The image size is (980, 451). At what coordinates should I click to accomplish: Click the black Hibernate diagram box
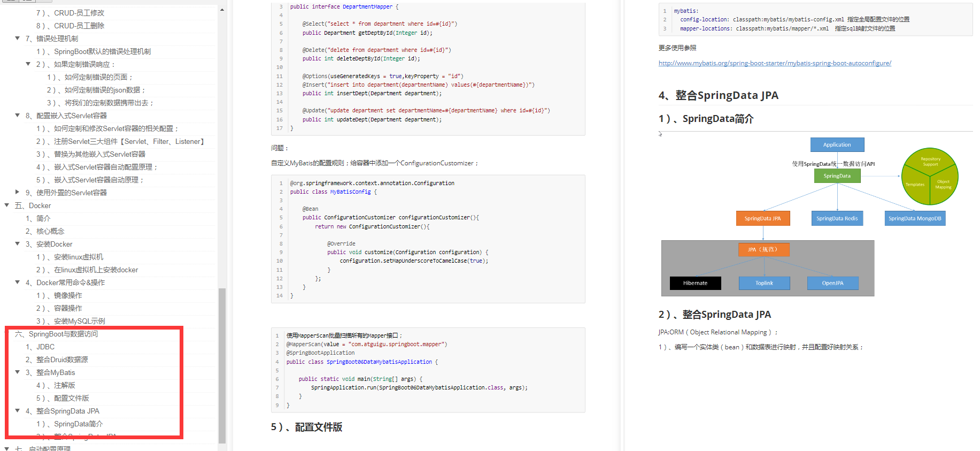(x=695, y=283)
